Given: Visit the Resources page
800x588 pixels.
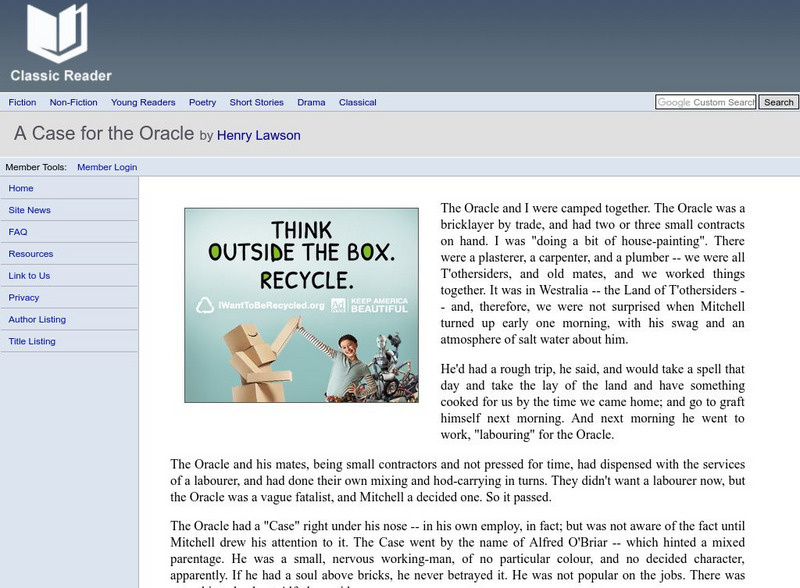Looking at the screenshot, I should 31,254.
